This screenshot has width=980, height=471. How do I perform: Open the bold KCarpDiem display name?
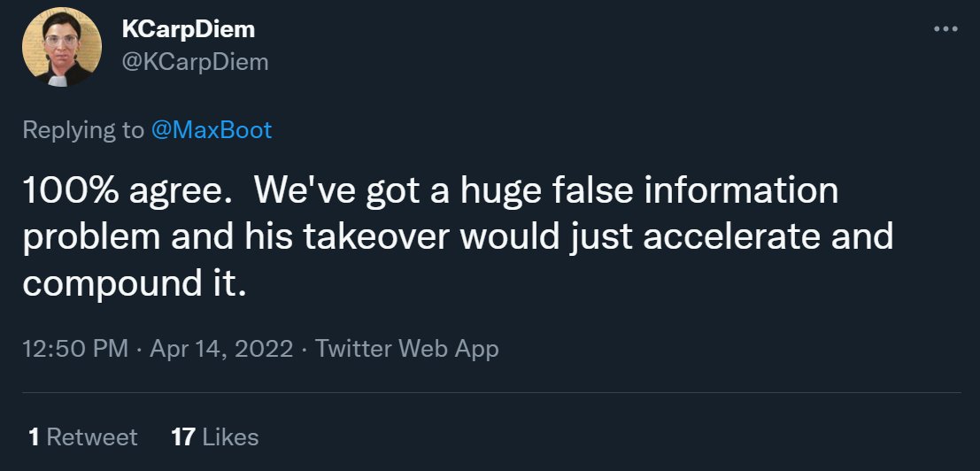(x=188, y=29)
